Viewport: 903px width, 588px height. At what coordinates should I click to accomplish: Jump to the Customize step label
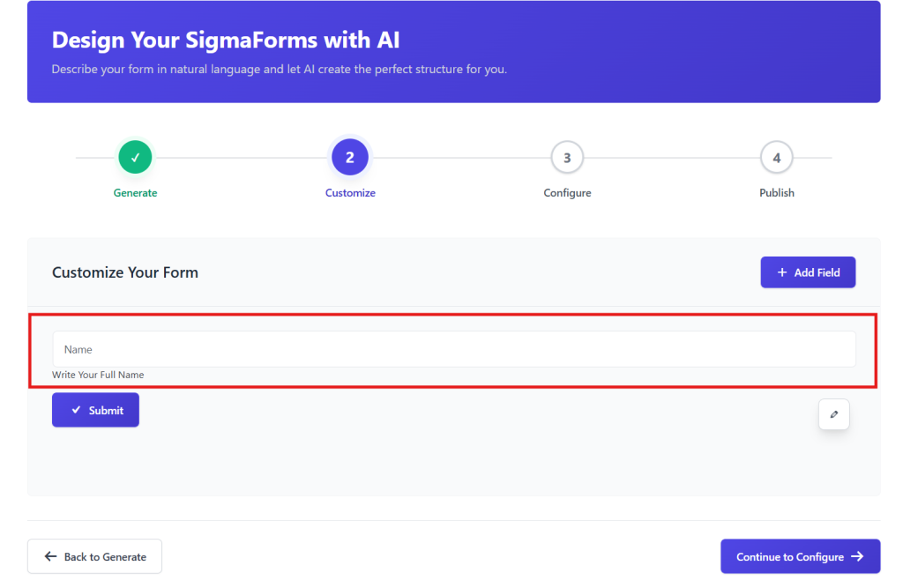[x=349, y=192]
